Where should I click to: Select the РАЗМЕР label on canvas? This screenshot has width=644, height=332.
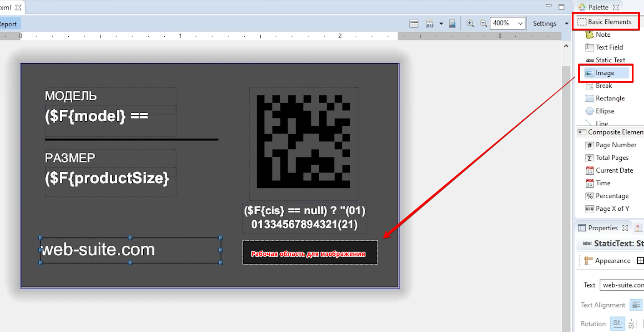coord(111,158)
